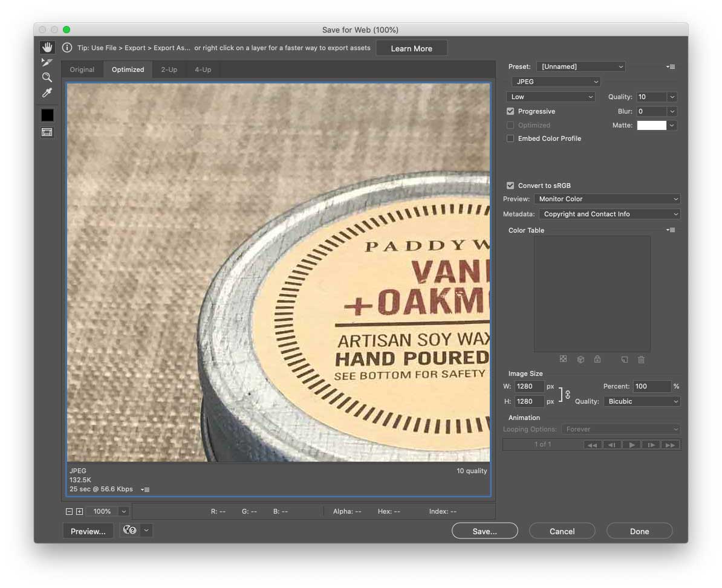Image resolution: width=722 pixels, height=588 pixels.
Task: Click the green window zoom button
Action: pyautogui.click(x=67, y=30)
